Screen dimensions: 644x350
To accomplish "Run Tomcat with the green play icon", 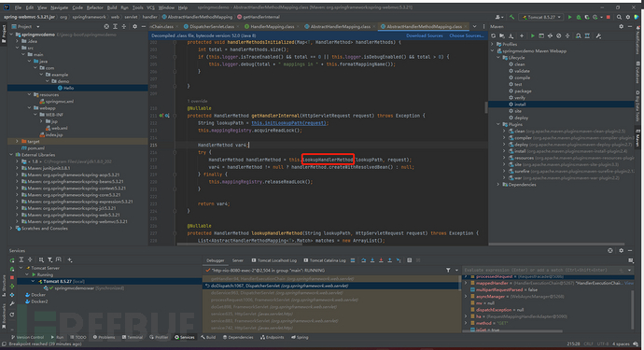I will [569, 17].
